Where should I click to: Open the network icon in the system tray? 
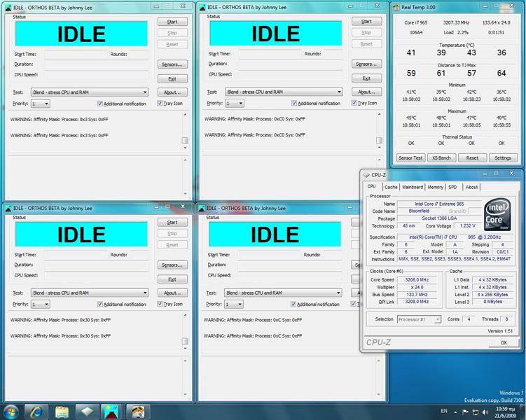click(x=476, y=412)
